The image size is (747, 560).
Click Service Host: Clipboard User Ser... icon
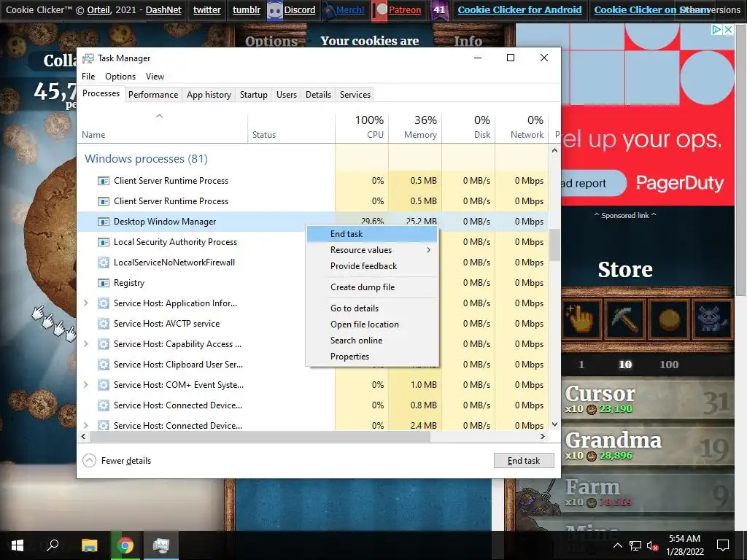[x=104, y=365]
